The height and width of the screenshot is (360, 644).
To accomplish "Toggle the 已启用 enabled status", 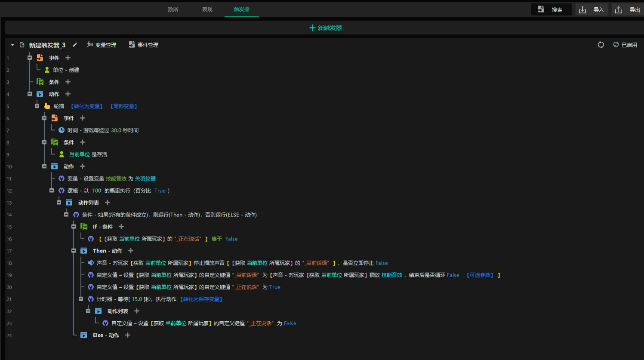I will pyautogui.click(x=625, y=45).
